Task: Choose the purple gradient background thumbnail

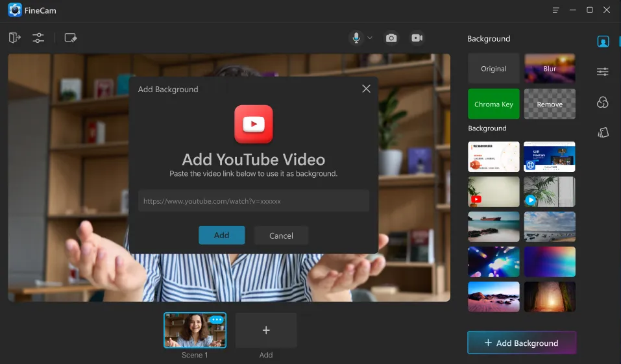Action: pyautogui.click(x=550, y=262)
